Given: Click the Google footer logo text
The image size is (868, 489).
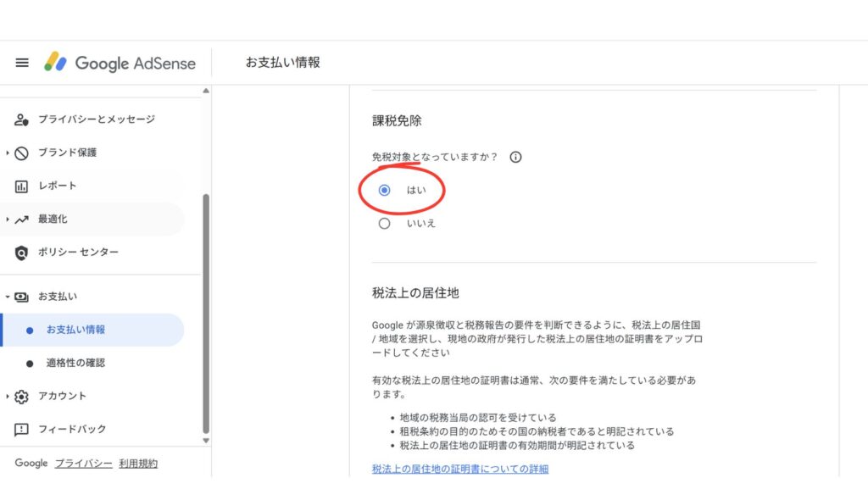Looking at the screenshot, I should click(31, 463).
